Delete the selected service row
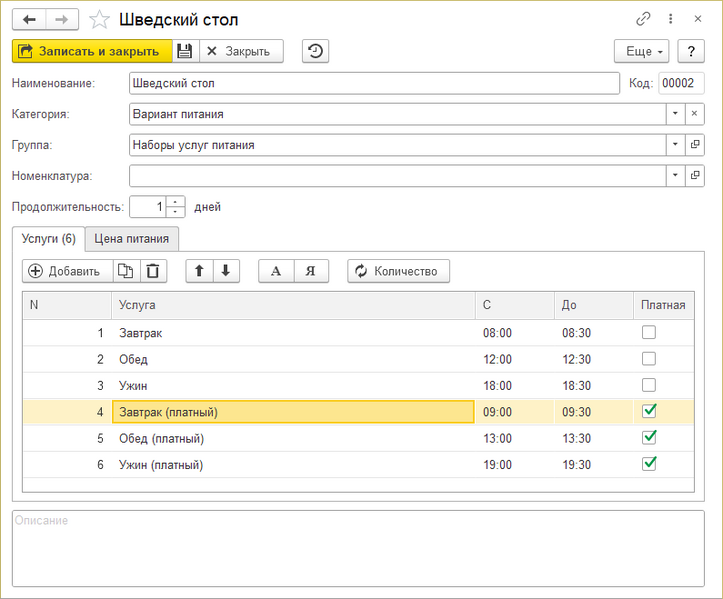 coord(152,271)
